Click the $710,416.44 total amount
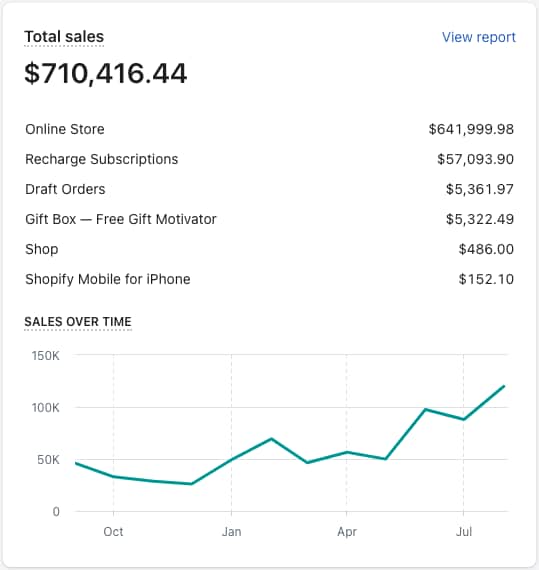The width and height of the screenshot is (539, 570). click(x=105, y=74)
